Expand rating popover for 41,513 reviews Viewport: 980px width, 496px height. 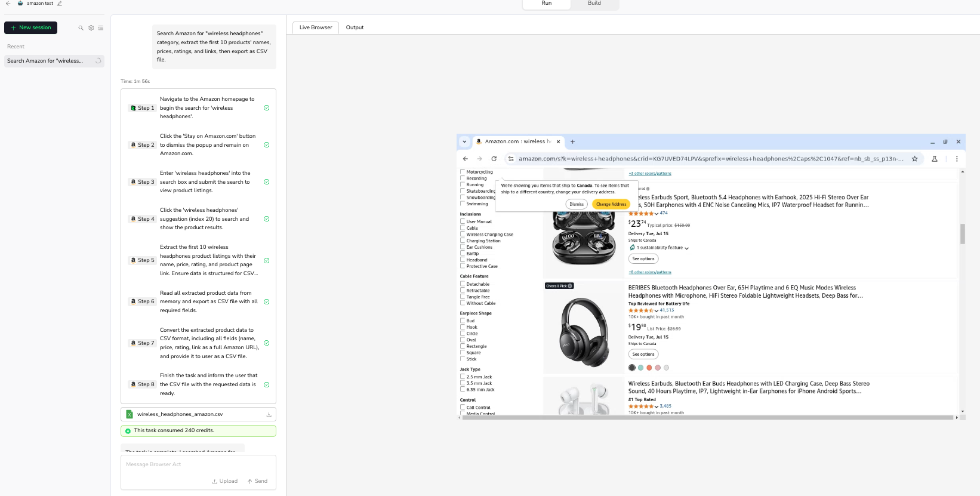(657, 311)
